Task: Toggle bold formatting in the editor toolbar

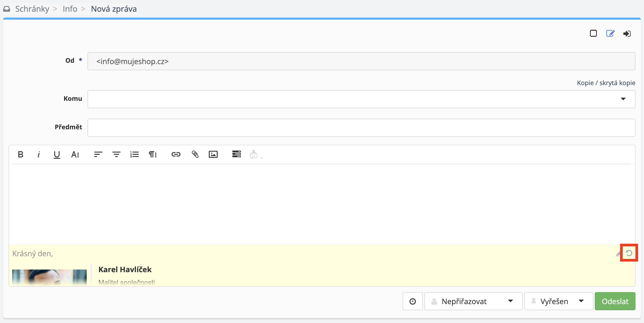Action: [x=20, y=154]
